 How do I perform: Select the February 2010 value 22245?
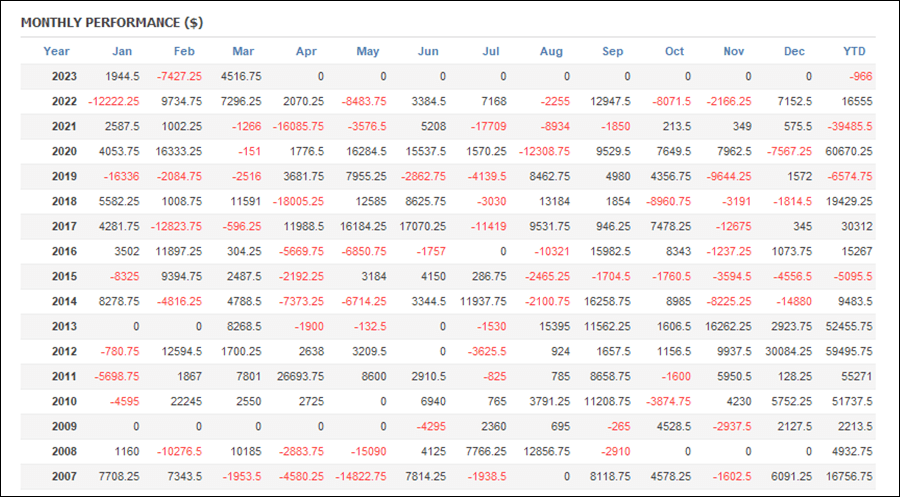(x=186, y=402)
